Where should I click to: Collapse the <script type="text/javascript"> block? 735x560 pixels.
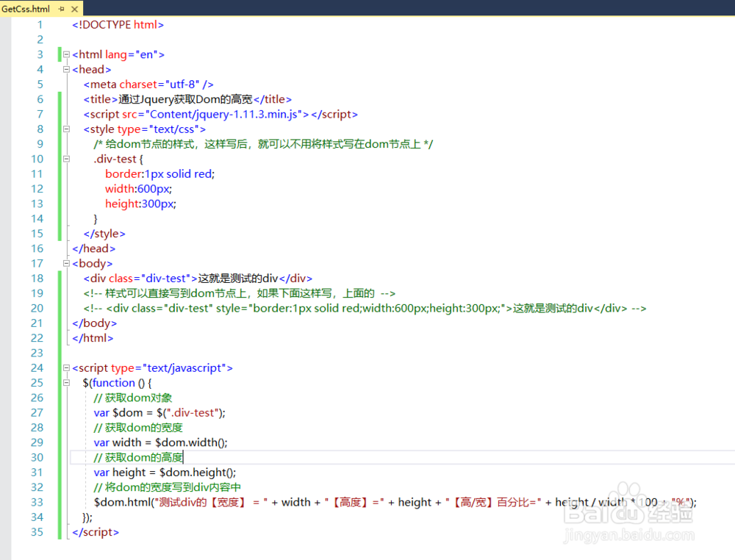[67, 368]
